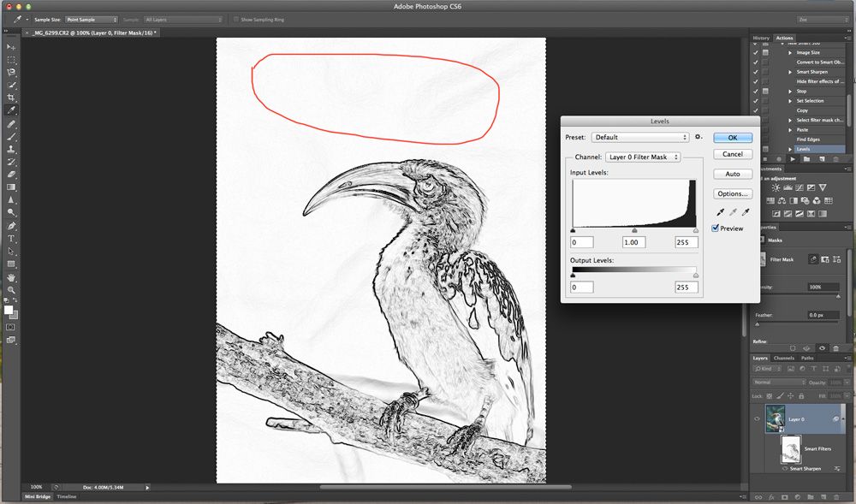Uncheck the Preview checkbox in Levels

tap(716, 228)
